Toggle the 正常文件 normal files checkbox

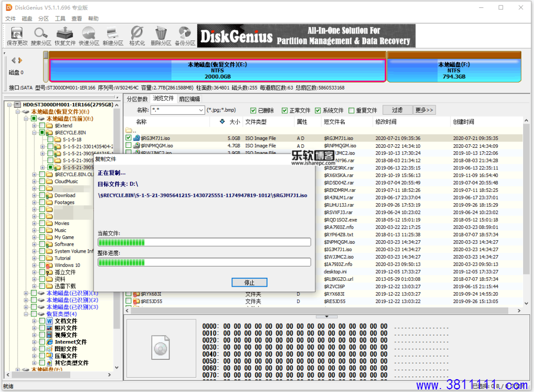pos(285,110)
